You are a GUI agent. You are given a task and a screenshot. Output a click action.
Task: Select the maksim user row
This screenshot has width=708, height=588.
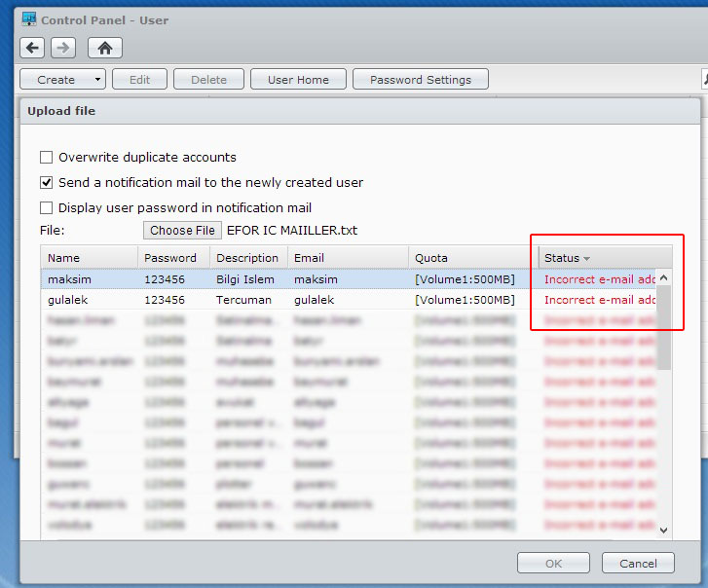(292, 279)
